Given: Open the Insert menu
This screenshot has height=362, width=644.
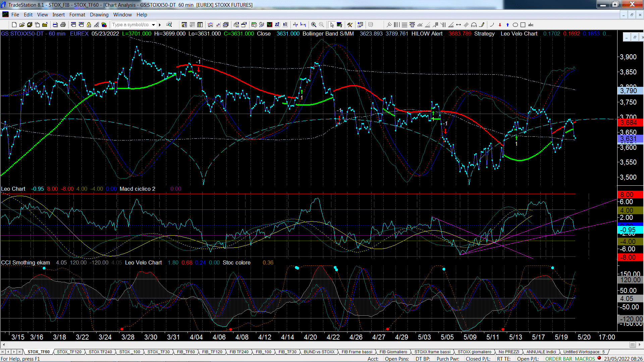Looking at the screenshot, I should coord(59,15).
